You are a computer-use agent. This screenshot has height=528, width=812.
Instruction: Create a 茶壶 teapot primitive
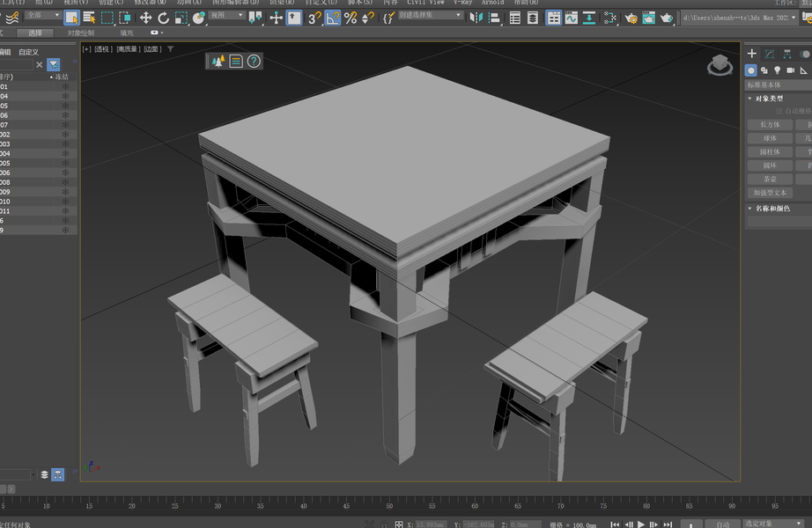(770, 180)
